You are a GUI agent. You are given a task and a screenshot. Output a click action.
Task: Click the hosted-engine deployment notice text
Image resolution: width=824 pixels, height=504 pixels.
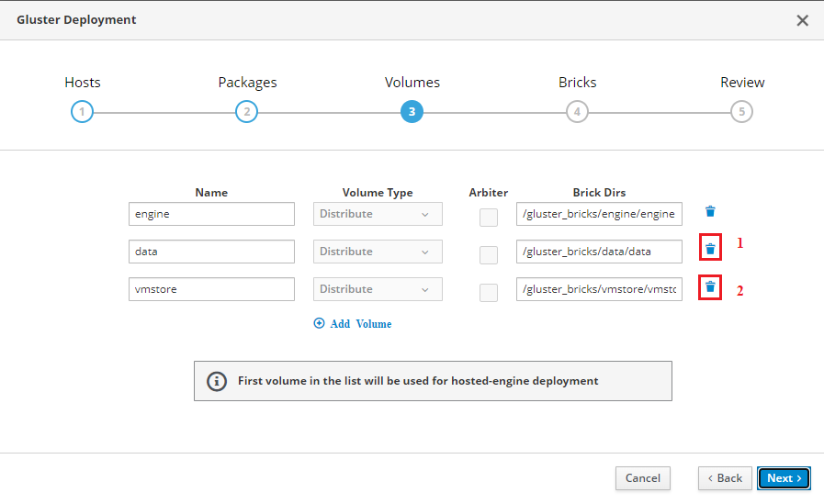[x=418, y=381]
